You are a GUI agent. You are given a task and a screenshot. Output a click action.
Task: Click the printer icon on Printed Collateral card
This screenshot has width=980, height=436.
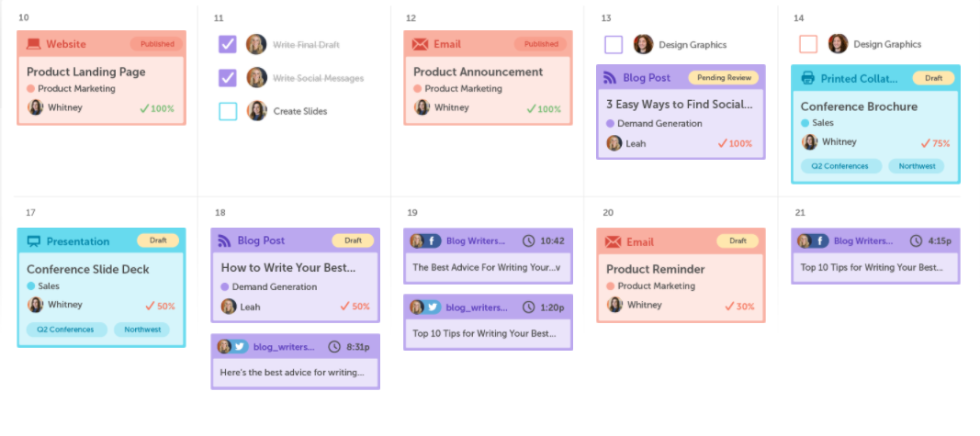pyautogui.click(x=808, y=78)
